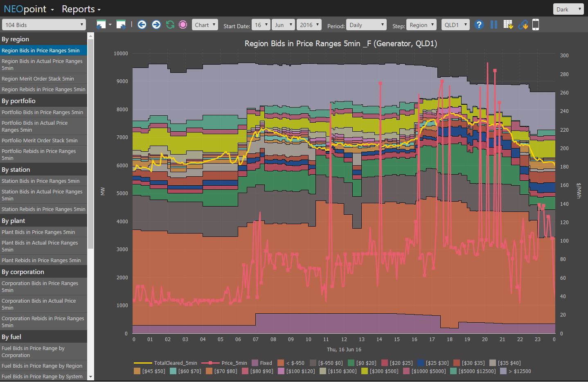Download data using the table grid icon
Image resolution: width=588 pixels, height=382 pixels.
pyautogui.click(x=508, y=25)
